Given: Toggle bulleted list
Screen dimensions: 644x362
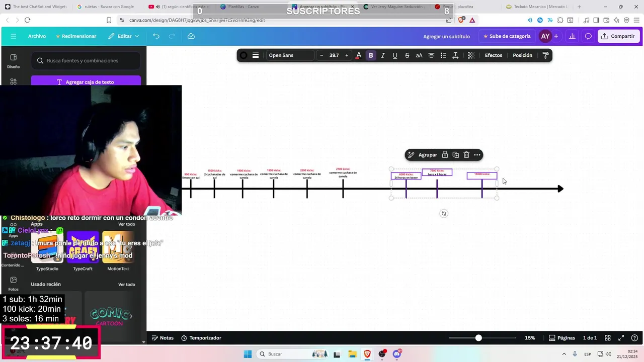Looking at the screenshot, I should 443,55.
